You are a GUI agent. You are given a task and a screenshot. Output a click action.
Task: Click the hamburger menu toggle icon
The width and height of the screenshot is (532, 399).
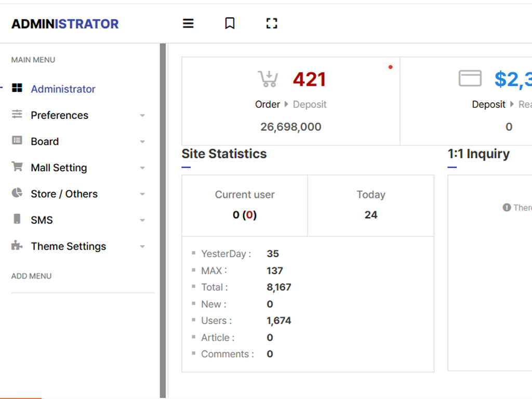tap(188, 23)
